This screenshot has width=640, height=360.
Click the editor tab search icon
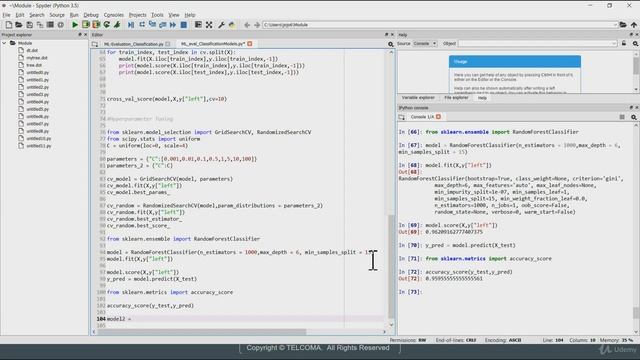coord(391,44)
